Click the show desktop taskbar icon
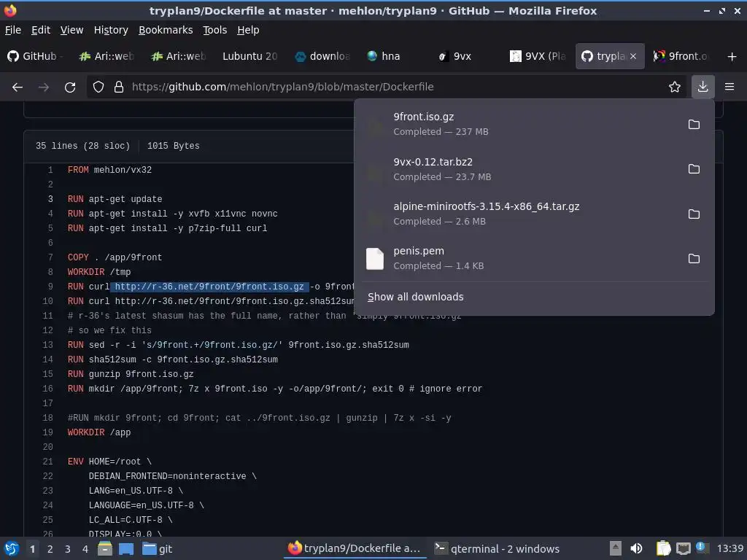The height and width of the screenshot is (560, 747). 126,548
